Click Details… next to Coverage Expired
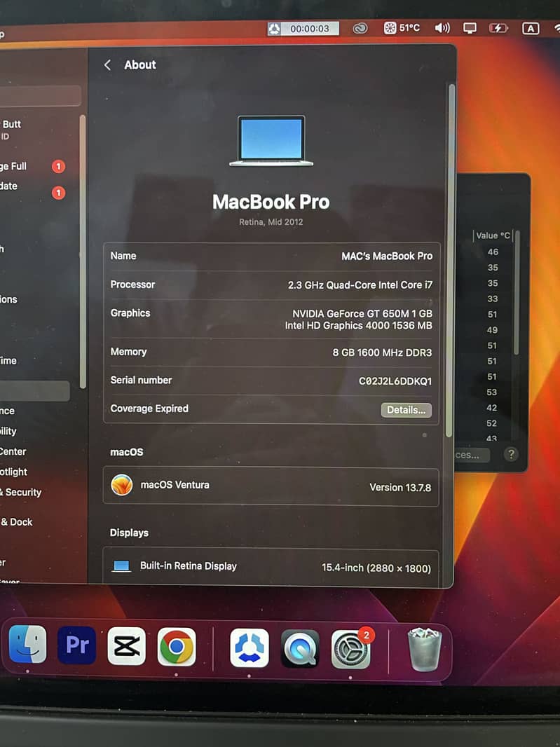The image size is (560, 747). (406, 410)
